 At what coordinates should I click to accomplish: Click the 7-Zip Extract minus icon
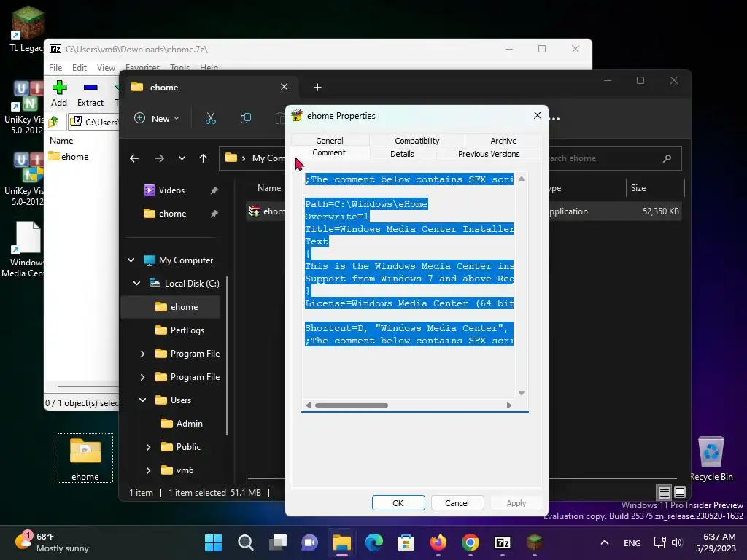tap(90, 87)
